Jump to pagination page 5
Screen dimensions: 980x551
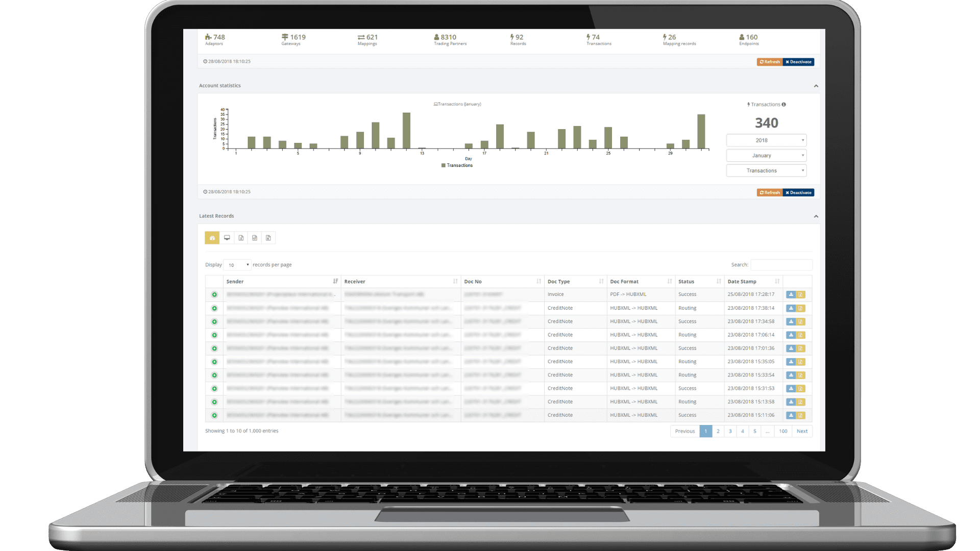pos(755,431)
